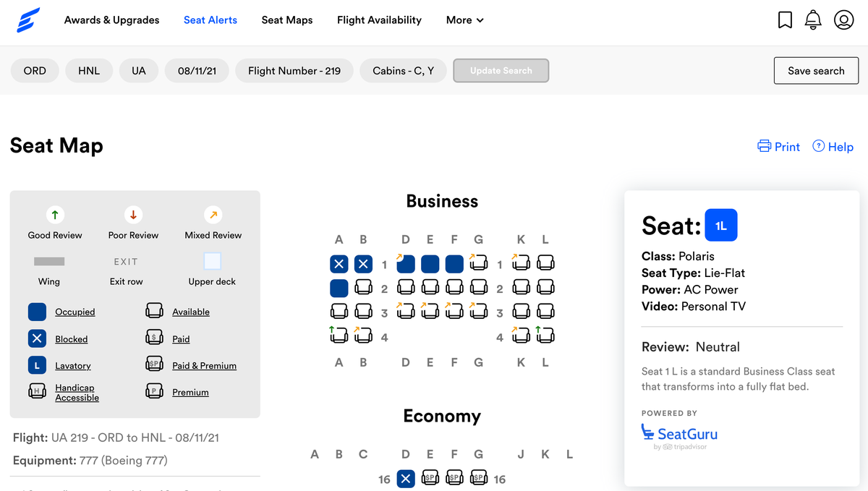Screen dimensions: 868x491
Task: Click the Occupied legend link
Action: point(75,312)
